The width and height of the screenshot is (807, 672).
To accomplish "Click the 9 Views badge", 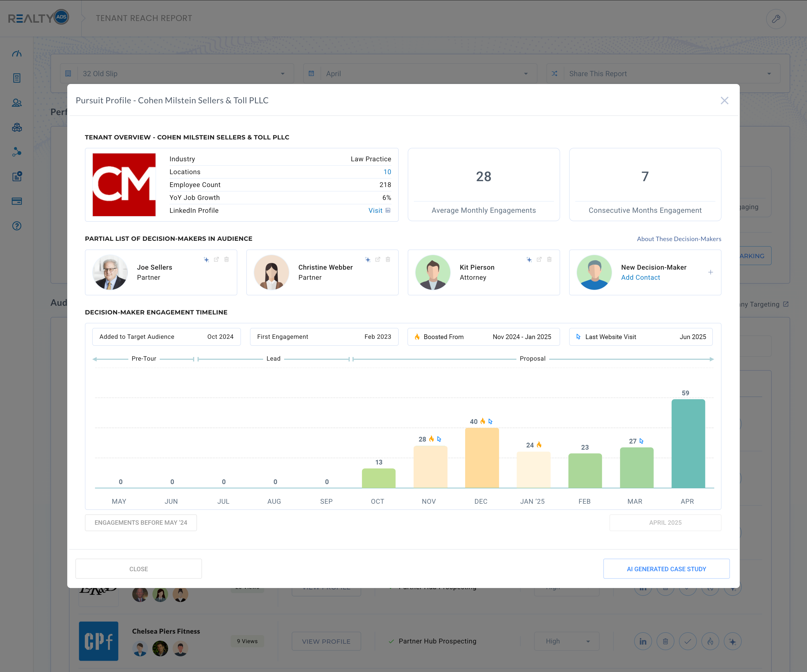I will (x=247, y=642).
